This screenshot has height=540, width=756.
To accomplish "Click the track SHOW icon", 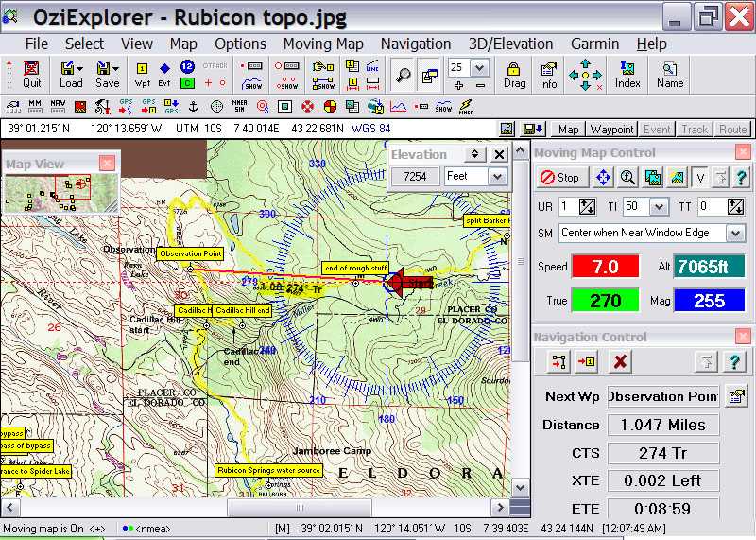I will coord(252,83).
